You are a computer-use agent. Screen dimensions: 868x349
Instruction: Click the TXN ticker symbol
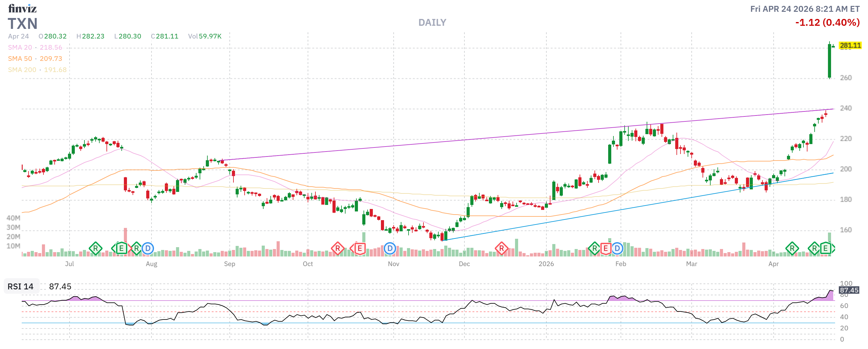tap(23, 24)
